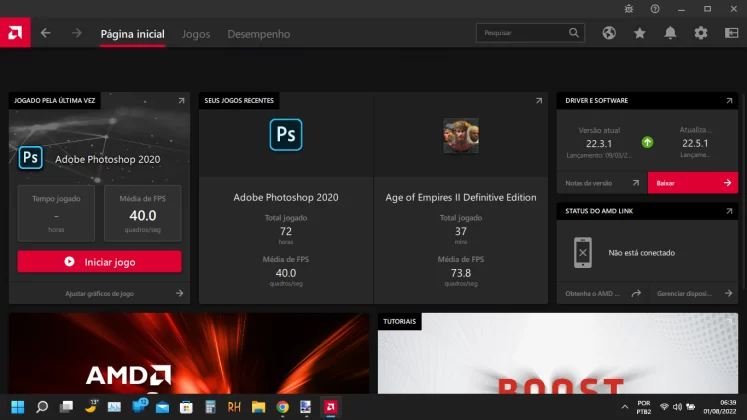The height and width of the screenshot is (420, 747).
Task: Select the Photoshop icon in recent games
Action: [286, 135]
